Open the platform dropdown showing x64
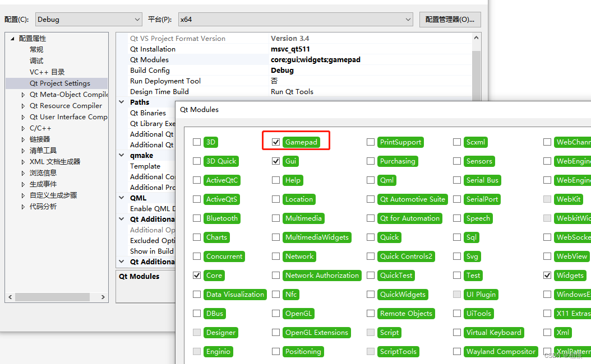591x364 pixels. coord(295,19)
